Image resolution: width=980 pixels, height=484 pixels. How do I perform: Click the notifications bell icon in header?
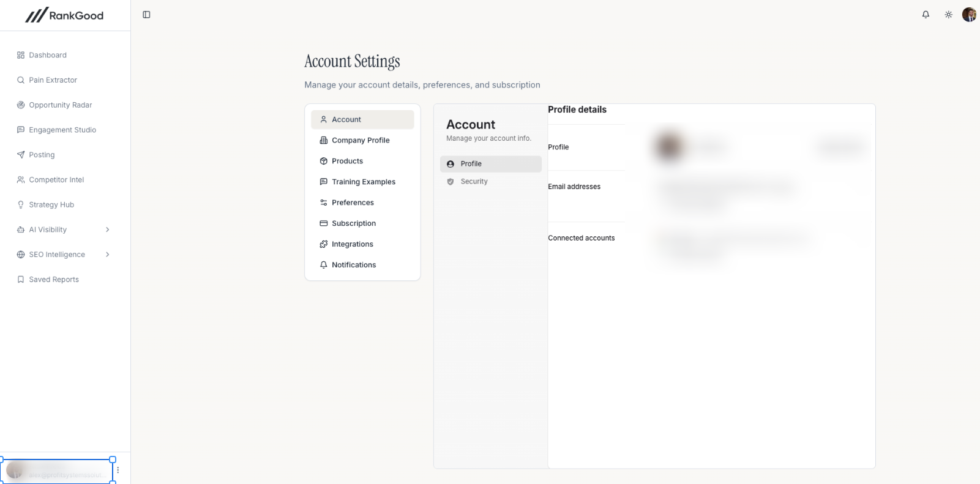[926, 15]
